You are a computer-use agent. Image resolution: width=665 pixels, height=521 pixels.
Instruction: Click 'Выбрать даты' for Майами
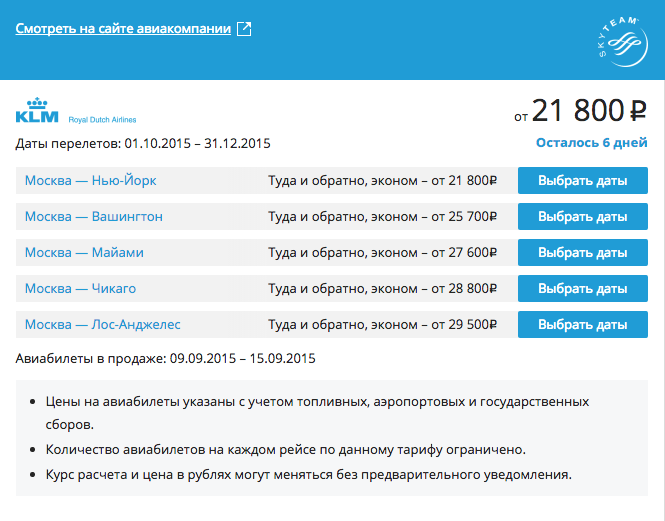(x=583, y=252)
